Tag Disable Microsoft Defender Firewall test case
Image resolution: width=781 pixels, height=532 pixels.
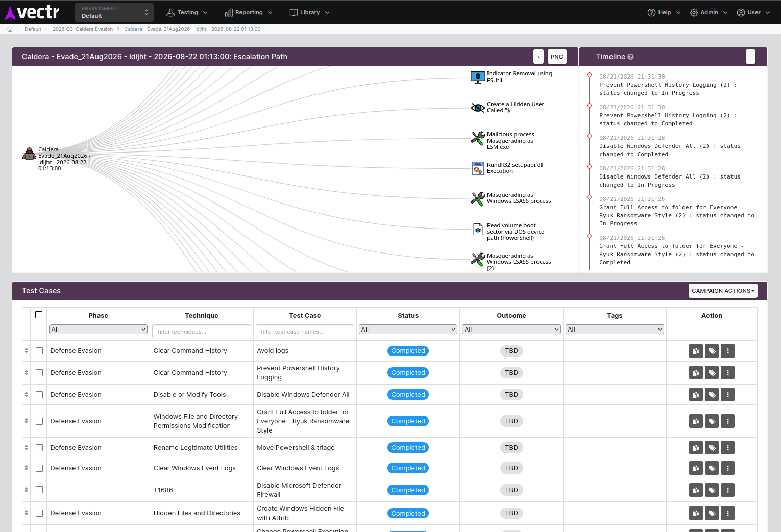tap(712, 490)
